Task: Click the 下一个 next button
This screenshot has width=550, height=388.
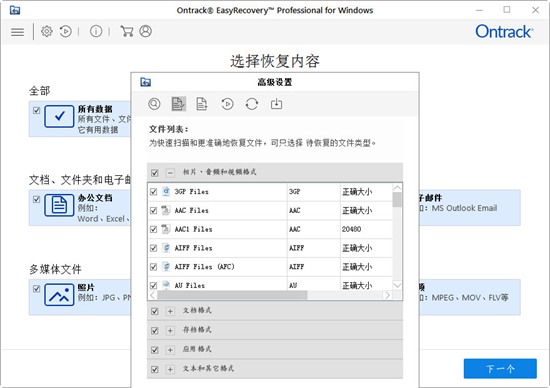Action: [x=500, y=368]
